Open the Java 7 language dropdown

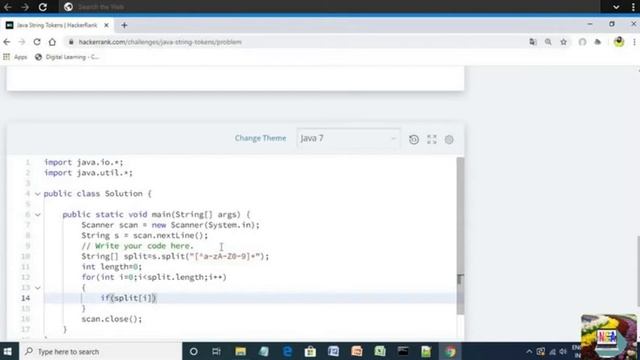[x=348, y=138]
